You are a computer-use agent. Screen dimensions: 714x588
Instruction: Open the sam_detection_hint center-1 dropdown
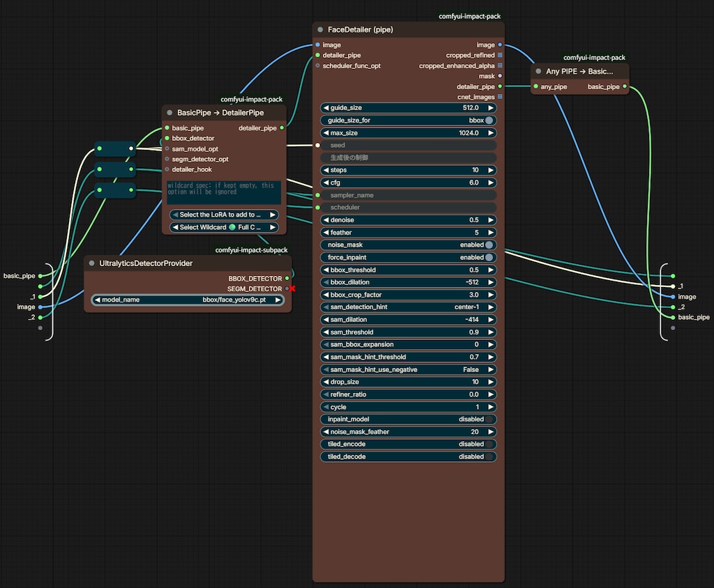click(409, 307)
